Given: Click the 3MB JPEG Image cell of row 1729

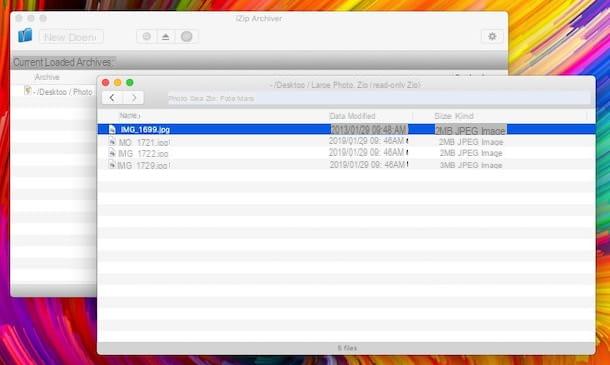Looking at the screenshot, I should pos(471,165).
